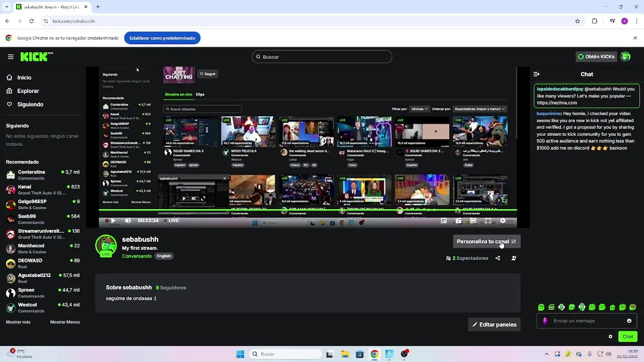The height and width of the screenshot is (362, 644).
Task: Open video player settings gear
Action: (x=502, y=221)
